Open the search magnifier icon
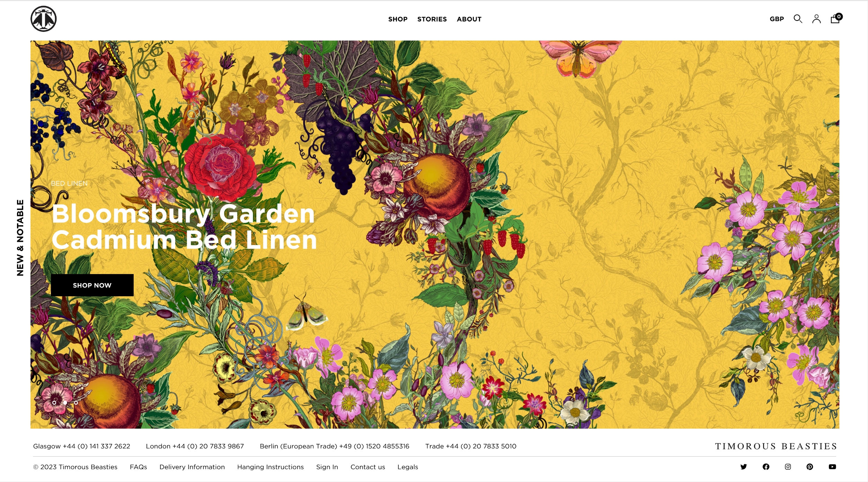The image size is (868, 482). [x=798, y=19]
